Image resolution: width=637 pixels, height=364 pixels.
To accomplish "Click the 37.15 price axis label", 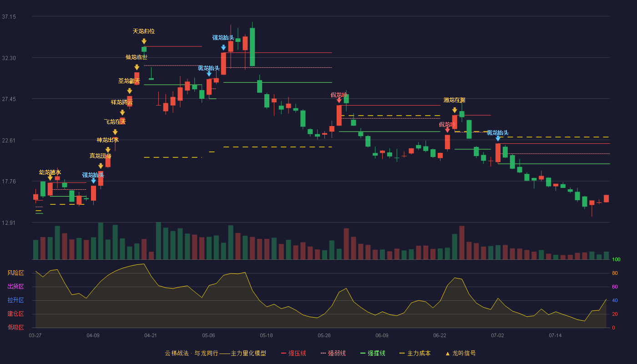I will click(9, 17).
